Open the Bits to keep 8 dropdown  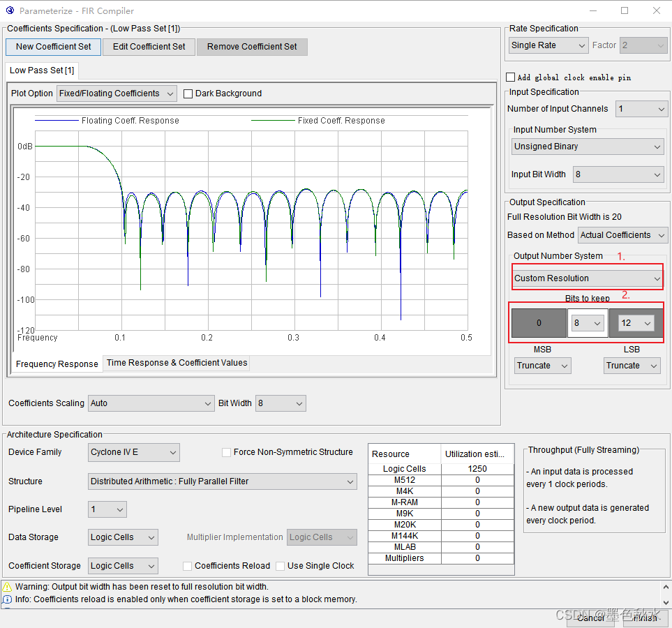(588, 323)
